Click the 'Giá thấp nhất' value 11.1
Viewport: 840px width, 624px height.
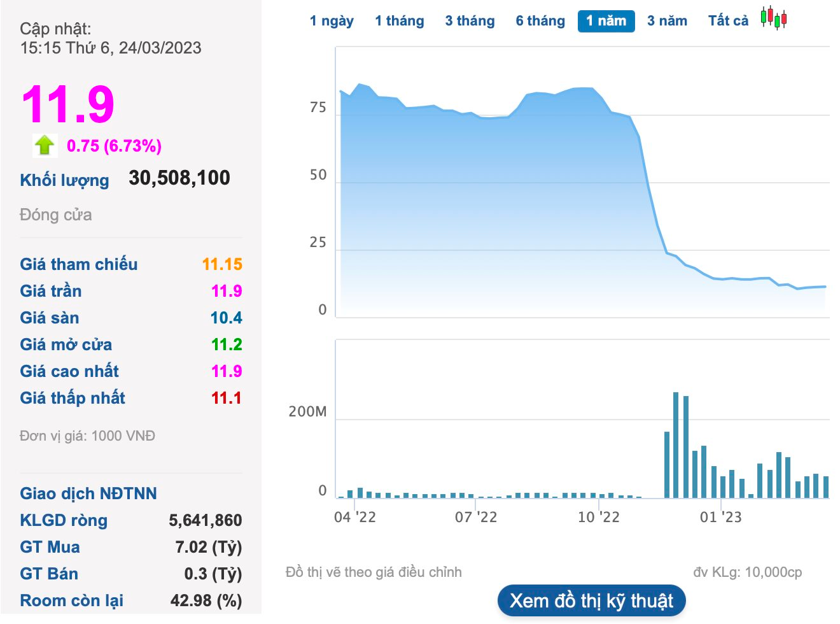(227, 398)
